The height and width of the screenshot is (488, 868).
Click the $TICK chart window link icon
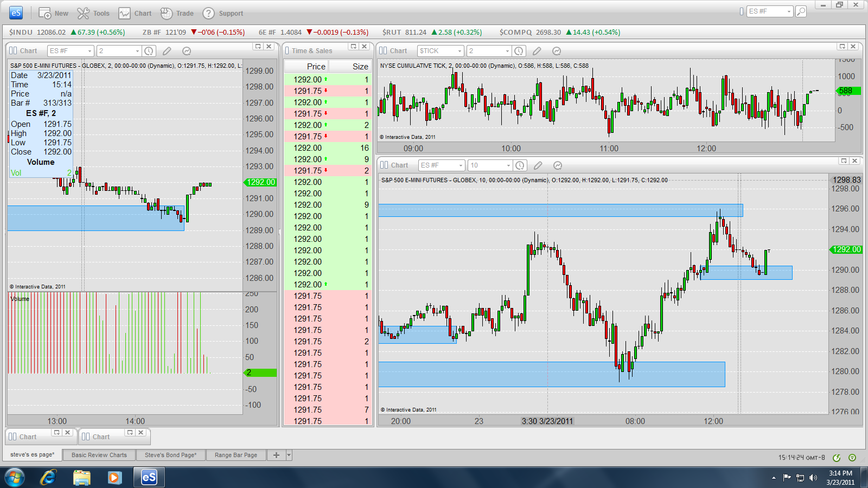[x=383, y=50]
